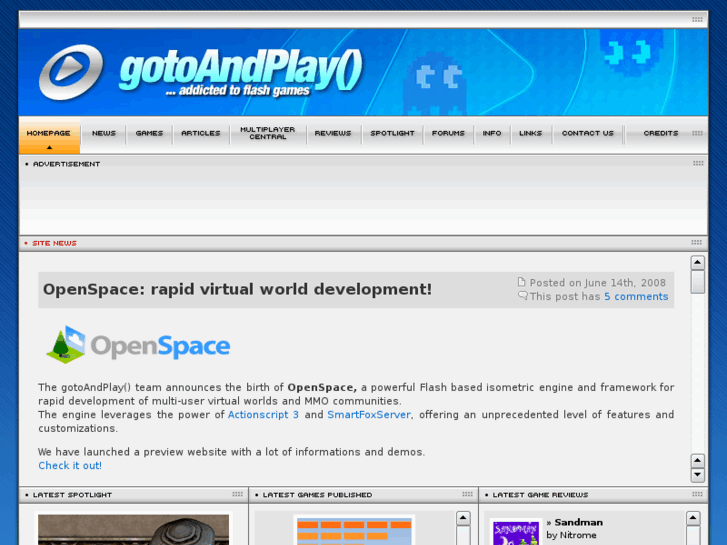Screen dimensions: 727x545
Task: Open the latest spotlight image thumbnail
Action: pyautogui.click(x=134, y=529)
